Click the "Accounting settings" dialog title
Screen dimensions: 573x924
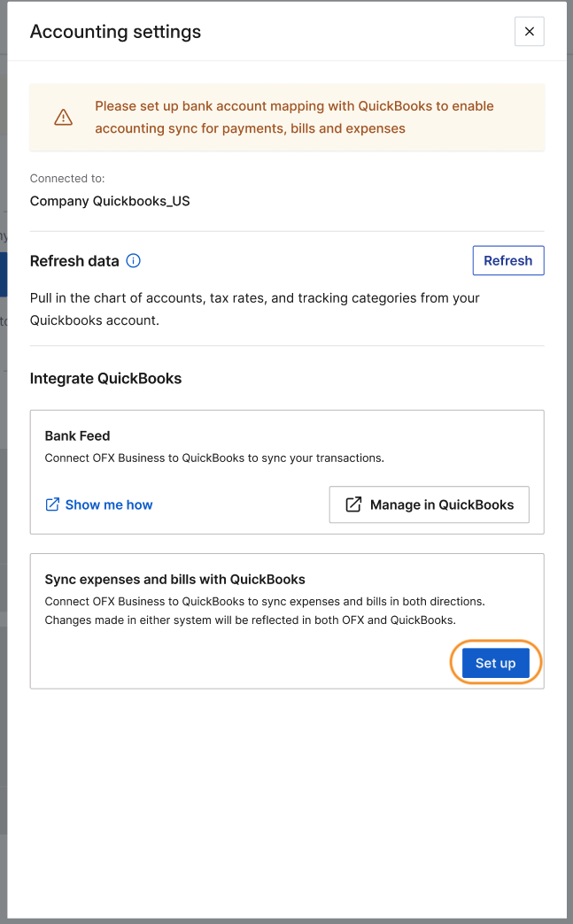tap(115, 32)
